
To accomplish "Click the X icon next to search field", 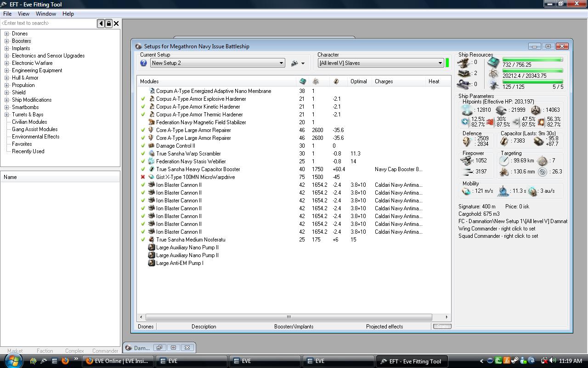I will coord(116,23).
